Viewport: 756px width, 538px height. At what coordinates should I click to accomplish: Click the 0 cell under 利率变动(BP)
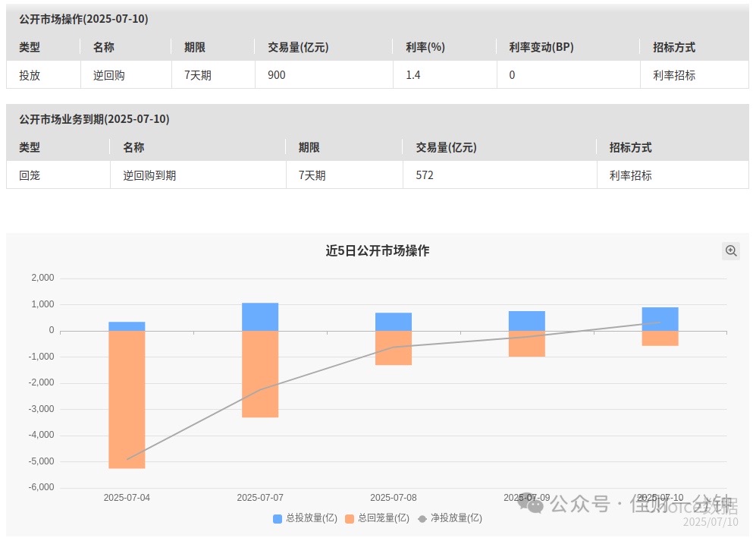click(512, 75)
